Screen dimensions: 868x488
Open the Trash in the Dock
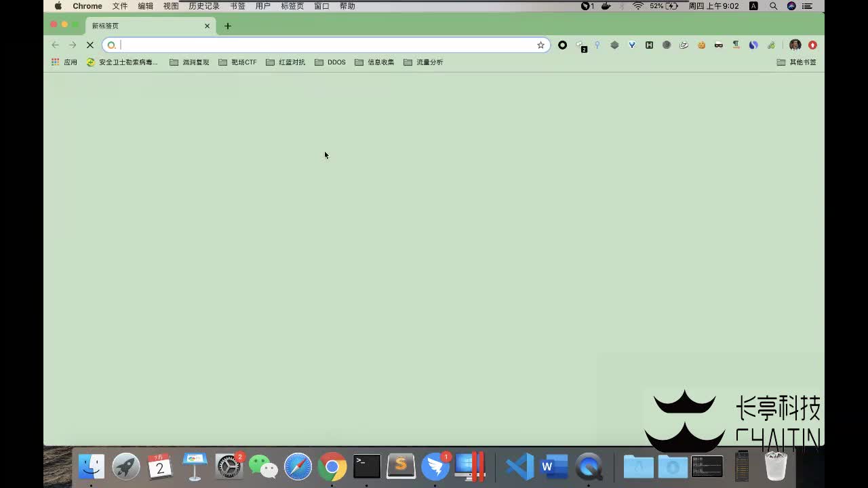point(776,466)
